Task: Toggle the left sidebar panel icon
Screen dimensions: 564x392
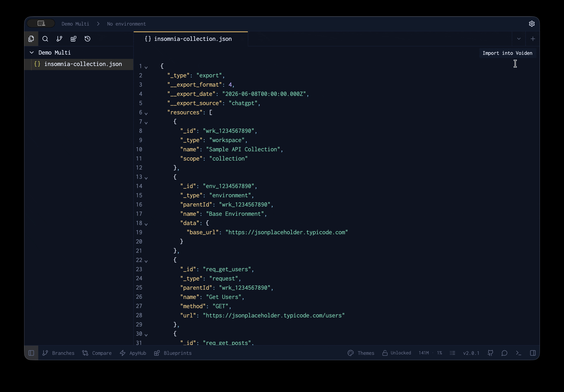Action: click(31, 353)
